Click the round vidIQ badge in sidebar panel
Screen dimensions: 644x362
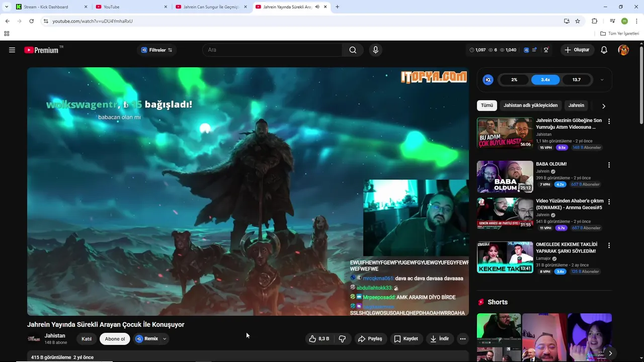click(x=488, y=79)
